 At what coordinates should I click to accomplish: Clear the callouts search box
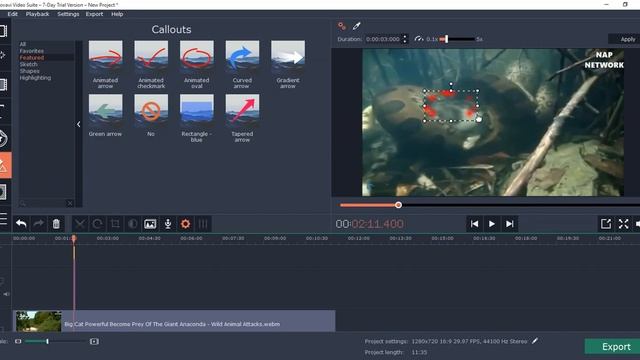(x=70, y=203)
